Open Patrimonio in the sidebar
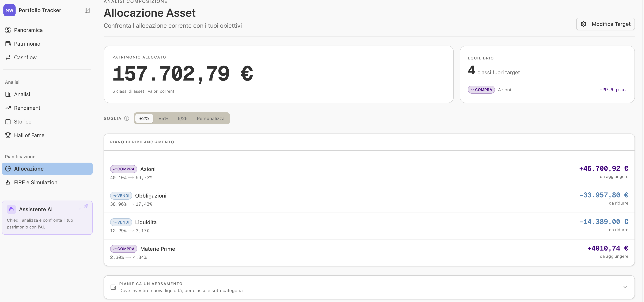This screenshot has height=302, width=644. click(x=47, y=44)
